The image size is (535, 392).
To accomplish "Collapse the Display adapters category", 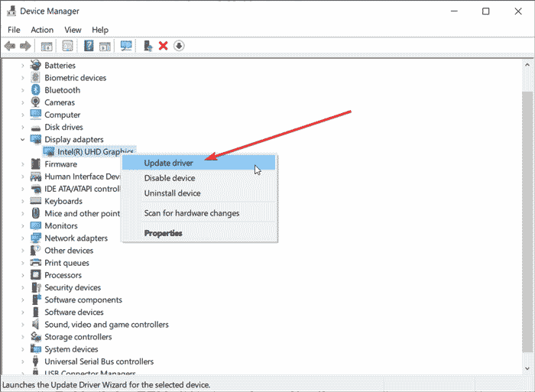I will click(22, 140).
